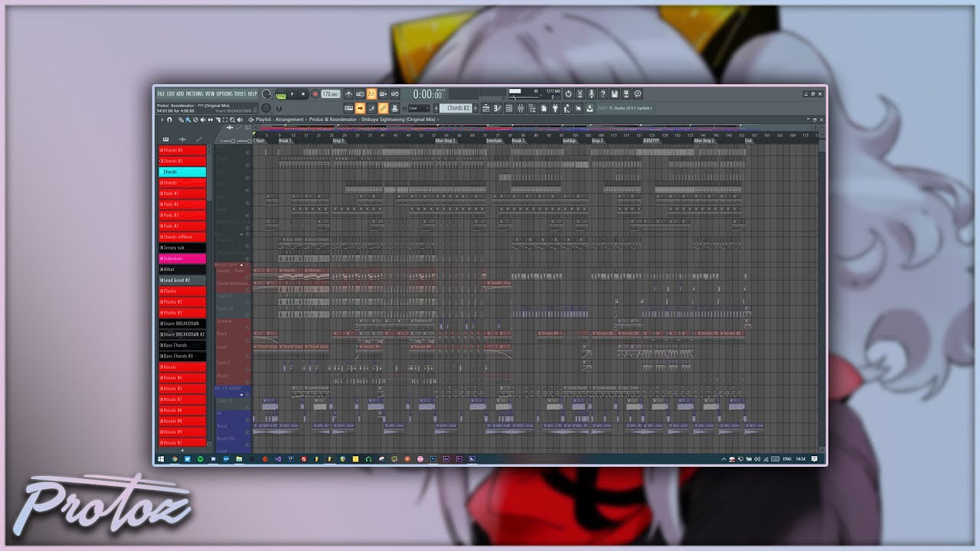
Task: Toggle the playlist magnet snap icon
Action: 169,119
